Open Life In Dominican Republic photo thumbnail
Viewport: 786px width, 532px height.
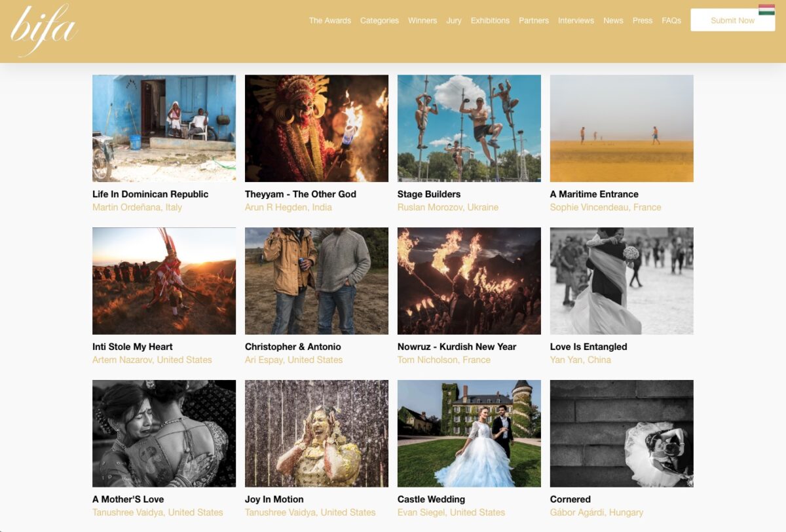point(164,128)
